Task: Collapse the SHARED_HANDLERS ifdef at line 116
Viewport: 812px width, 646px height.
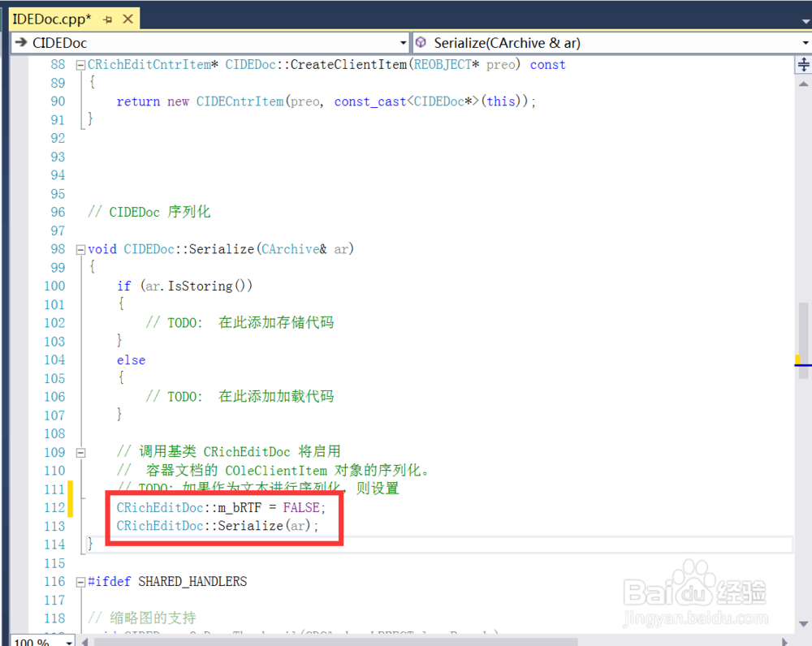Action: (x=80, y=581)
